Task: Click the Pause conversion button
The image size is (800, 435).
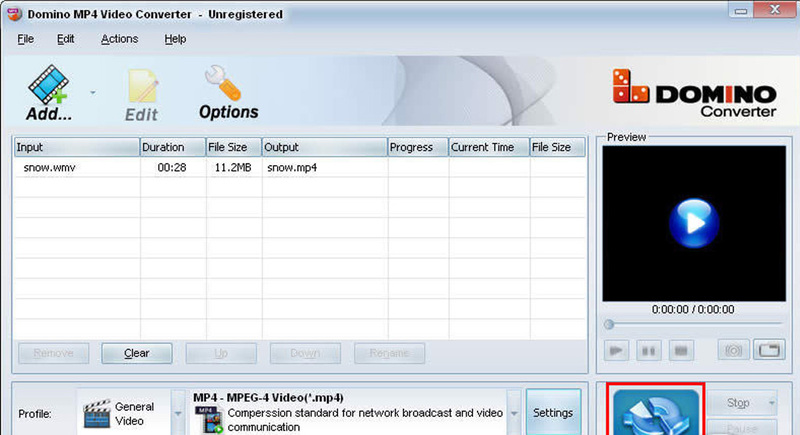Action: click(743, 427)
